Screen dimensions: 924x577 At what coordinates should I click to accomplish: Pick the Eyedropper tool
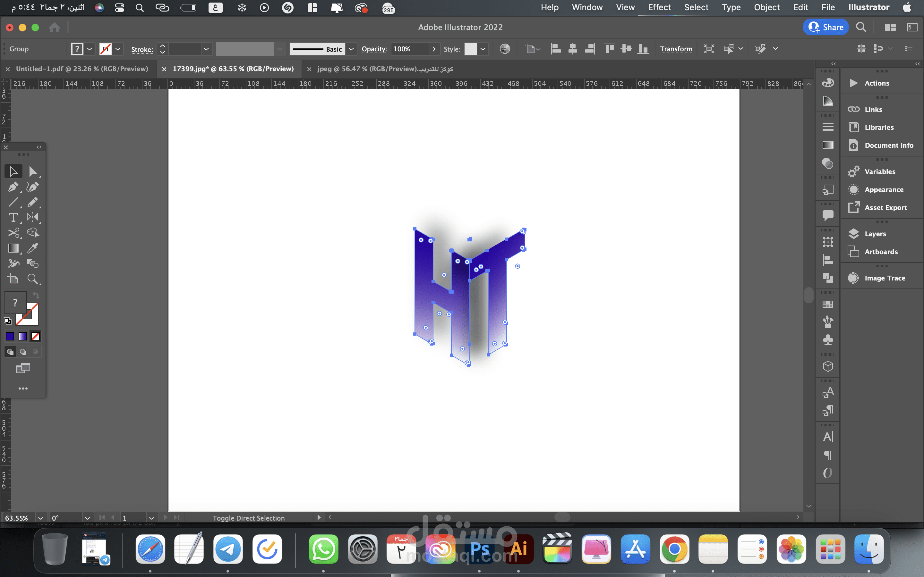click(33, 248)
